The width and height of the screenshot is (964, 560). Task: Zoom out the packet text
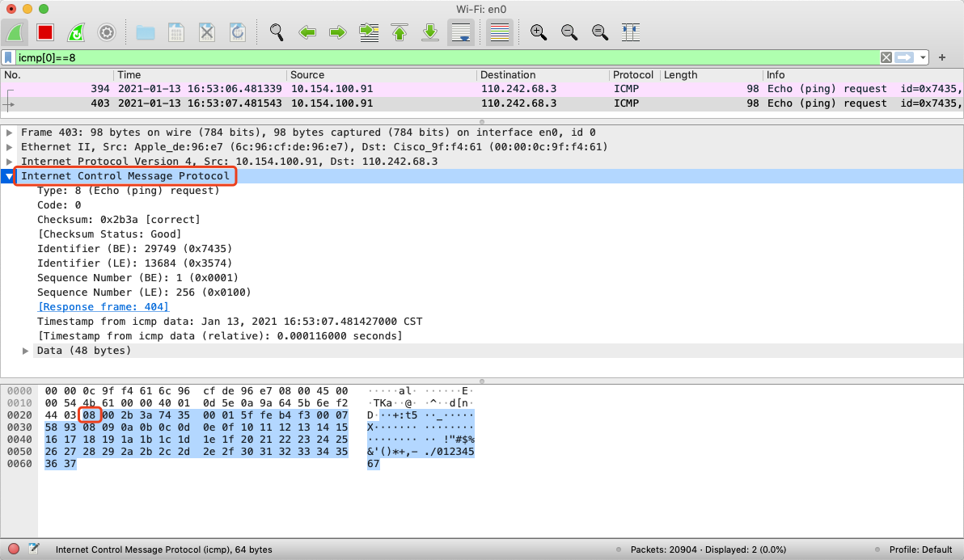click(569, 32)
